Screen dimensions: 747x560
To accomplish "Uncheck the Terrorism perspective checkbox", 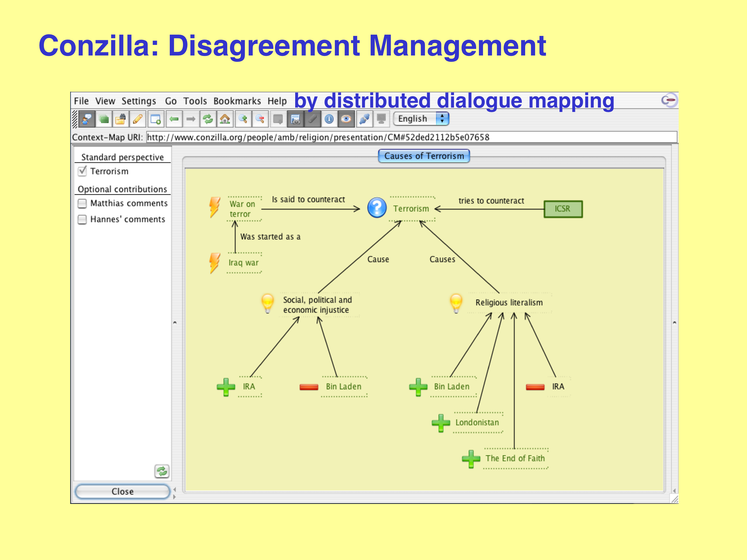I will coord(82,171).
